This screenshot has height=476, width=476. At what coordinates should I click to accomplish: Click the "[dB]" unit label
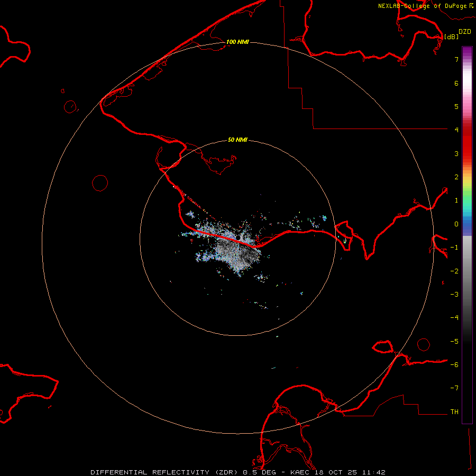[x=451, y=36]
